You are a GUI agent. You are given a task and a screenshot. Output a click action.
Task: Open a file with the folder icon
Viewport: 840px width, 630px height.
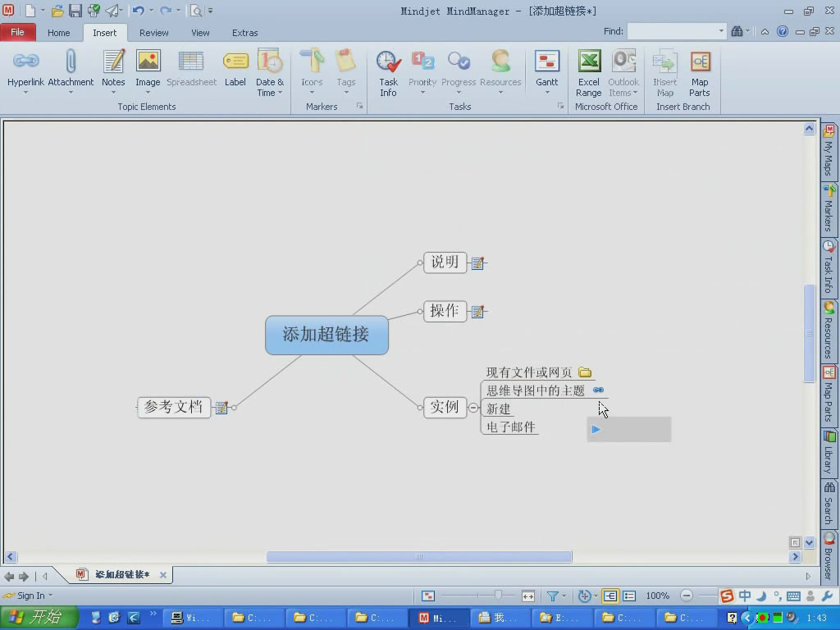pos(58,10)
